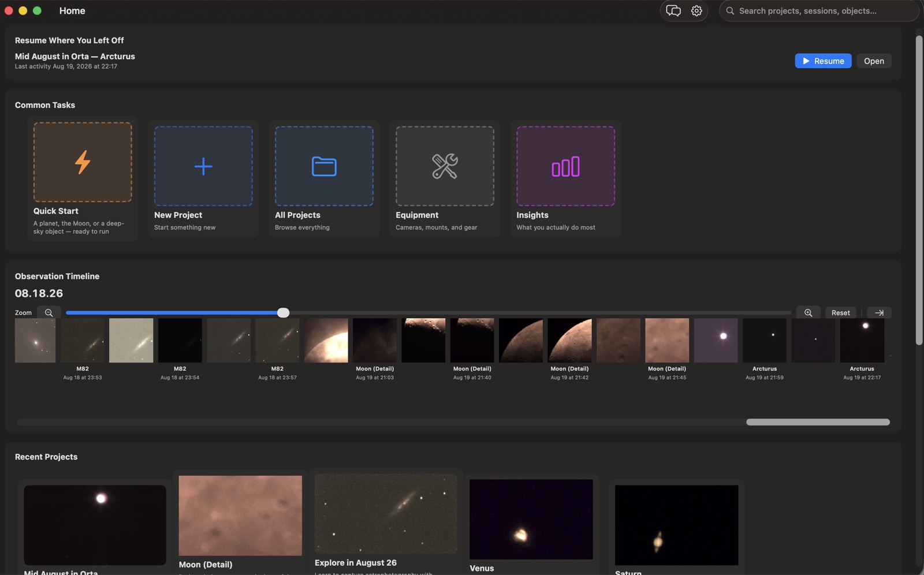Click the All Projects label text
The height and width of the screenshot is (575, 924).
coord(297,215)
